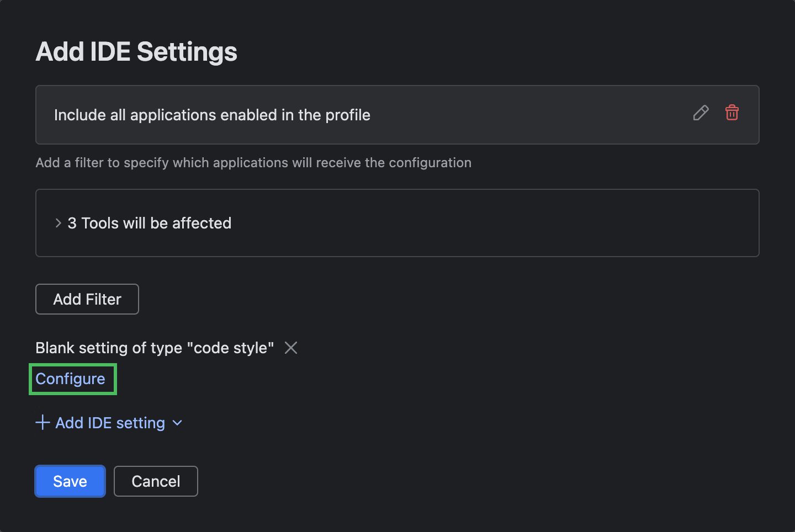
Task: Remove the blank code style setting with the X
Action: point(291,348)
